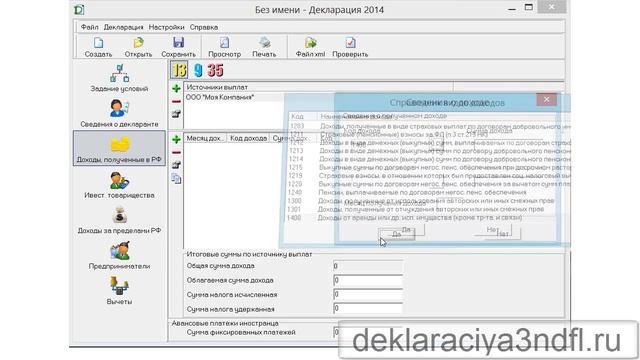
Task: Click the Код дохода column header
Action: tap(248, 138)
